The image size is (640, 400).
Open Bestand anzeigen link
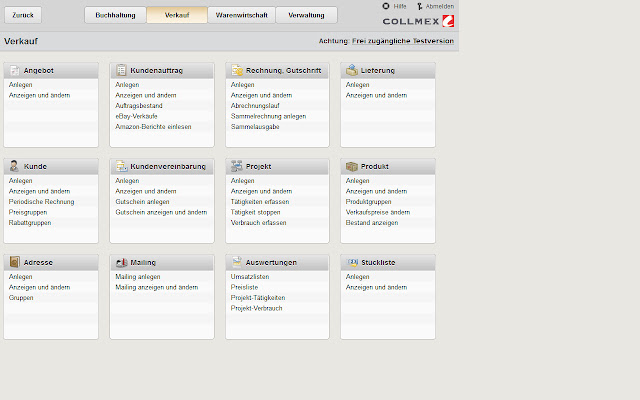(372, 223)
